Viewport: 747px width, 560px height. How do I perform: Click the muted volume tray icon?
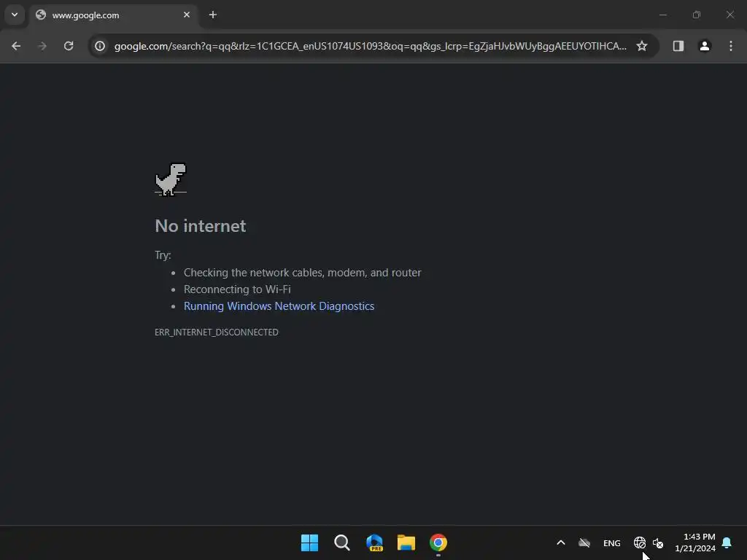click(x=658, y=542)
